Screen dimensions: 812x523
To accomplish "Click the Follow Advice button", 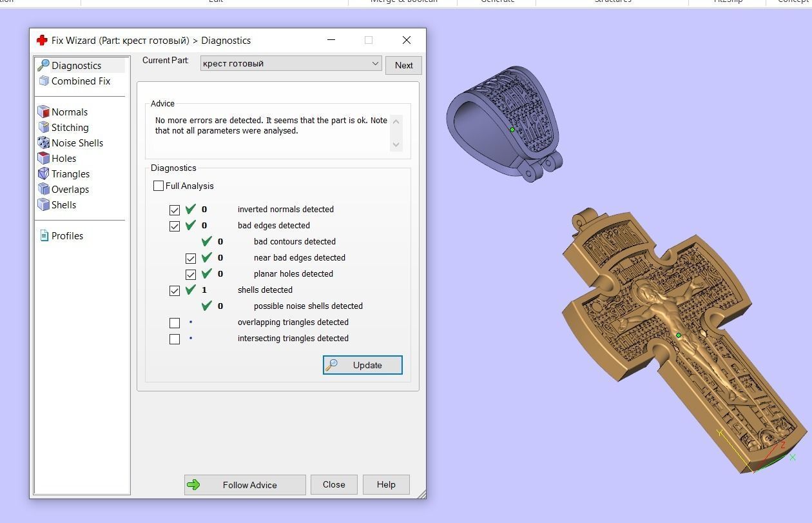I will click(245, 485).
